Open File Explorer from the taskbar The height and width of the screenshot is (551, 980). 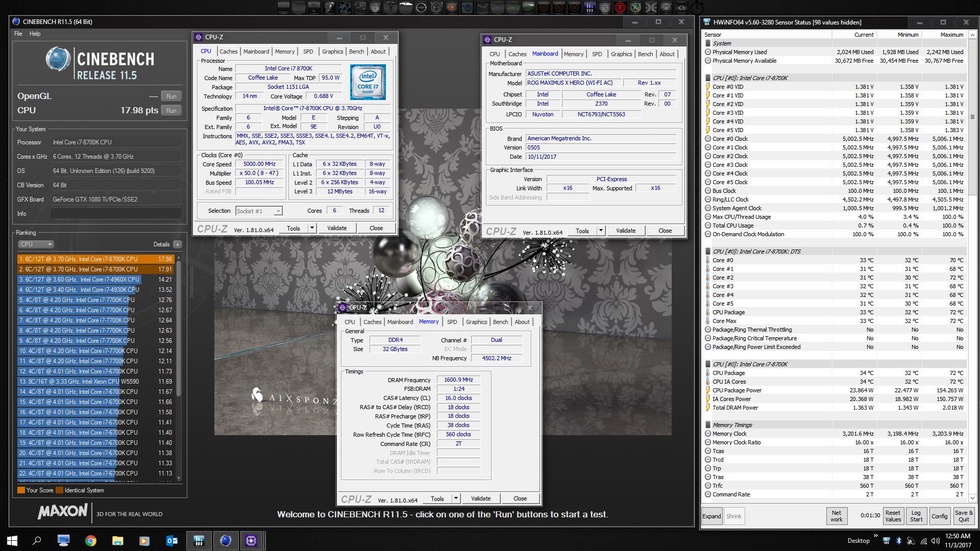click(x=118, y=541)
